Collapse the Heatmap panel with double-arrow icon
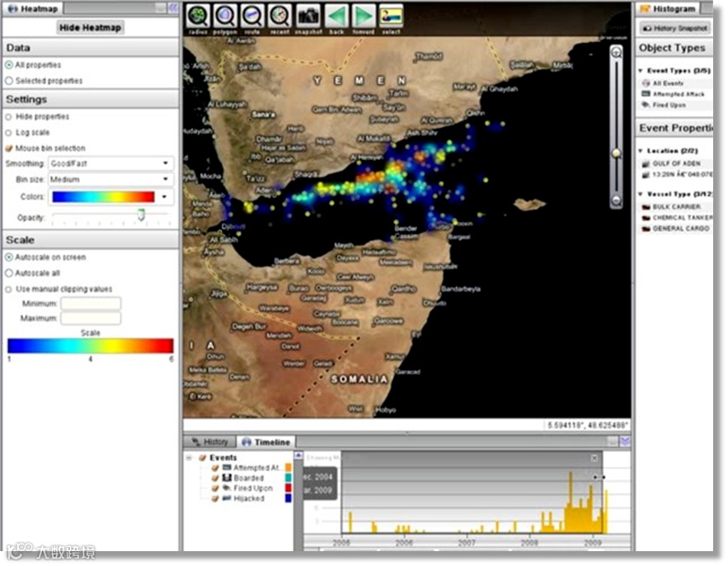The image size is (728, 566). point(172,8)
